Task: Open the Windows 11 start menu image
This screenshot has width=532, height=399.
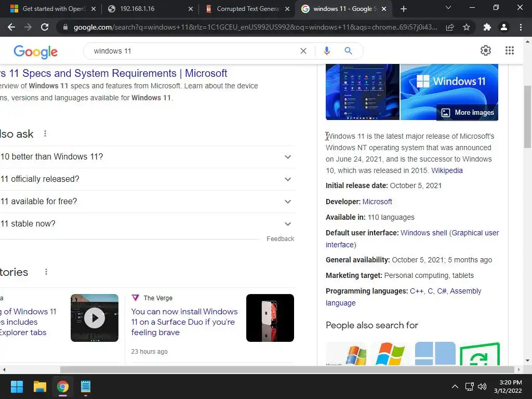Action: tap(362, 92)
